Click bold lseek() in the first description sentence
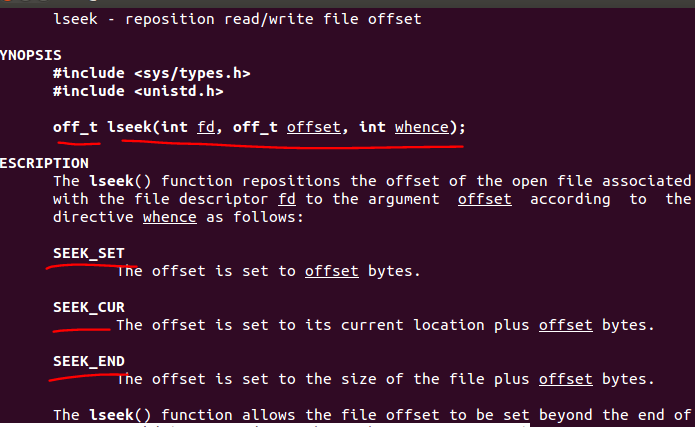This screenshot has height=427, width=695. [x=115, y=181]
